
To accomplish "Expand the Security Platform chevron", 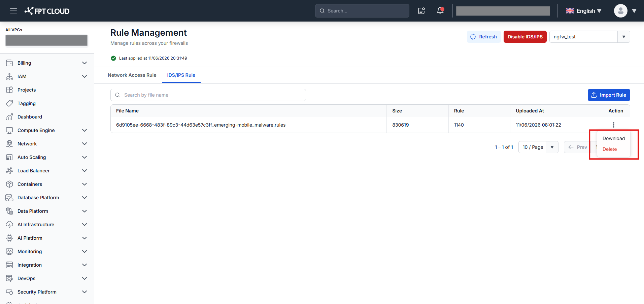I will (84, 292).
